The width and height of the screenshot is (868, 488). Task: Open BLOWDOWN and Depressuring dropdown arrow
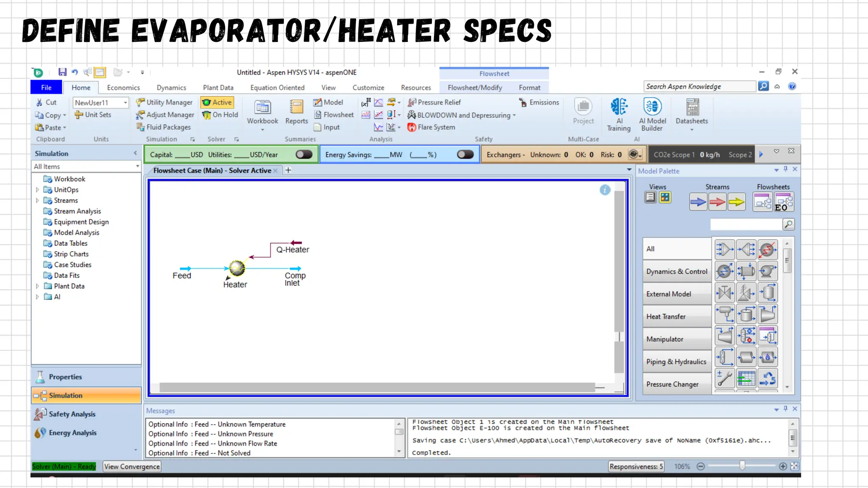pos(514,115)
